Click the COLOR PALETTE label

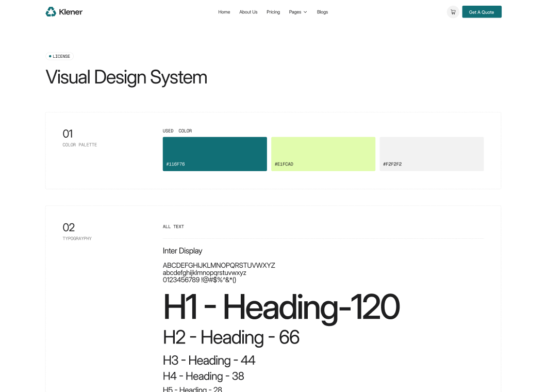(80, 144)
